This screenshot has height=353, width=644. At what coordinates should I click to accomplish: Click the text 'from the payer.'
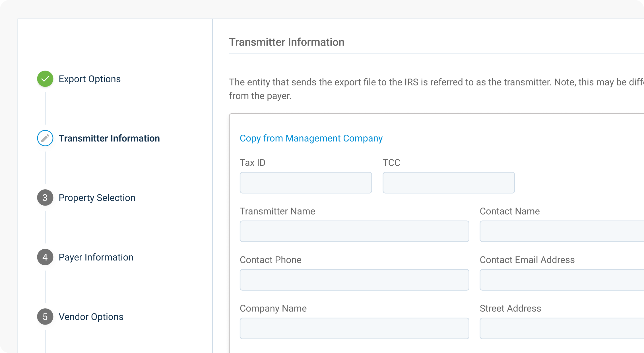260,96
